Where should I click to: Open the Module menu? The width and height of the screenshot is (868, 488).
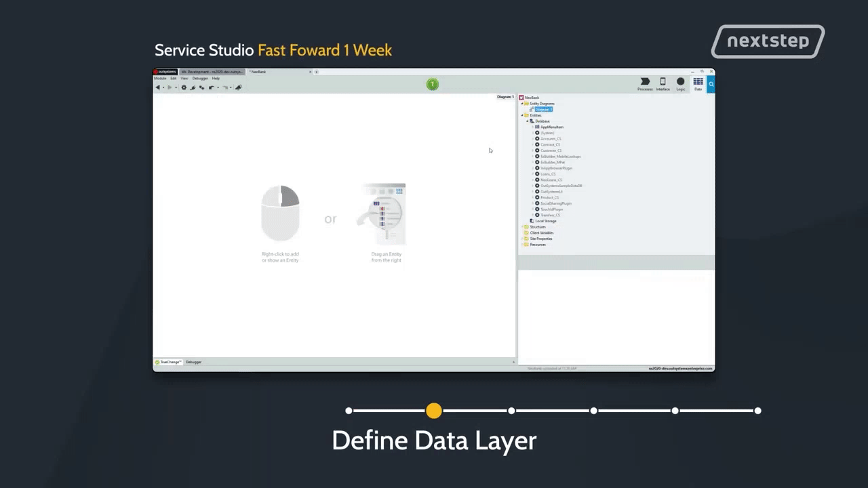point(160,79)
